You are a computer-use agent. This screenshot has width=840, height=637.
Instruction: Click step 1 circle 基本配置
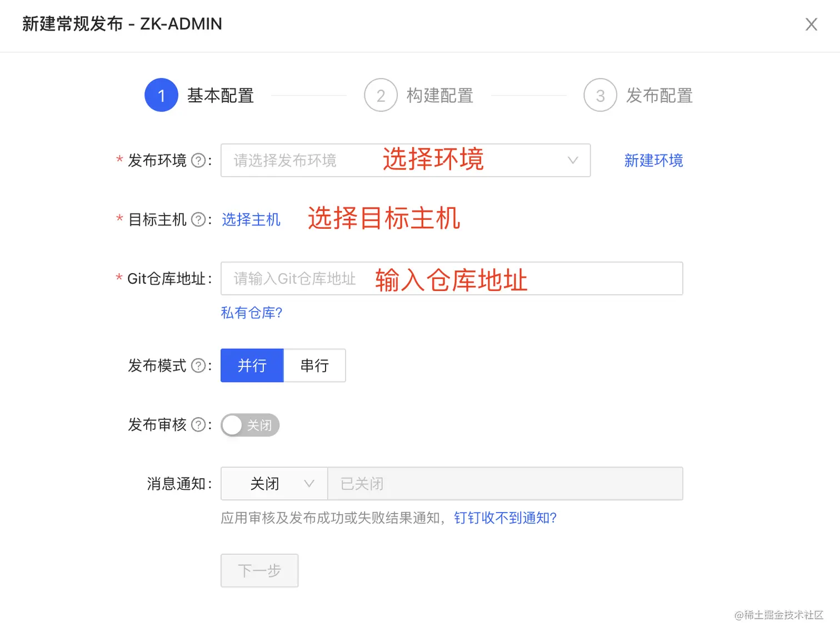161,96
